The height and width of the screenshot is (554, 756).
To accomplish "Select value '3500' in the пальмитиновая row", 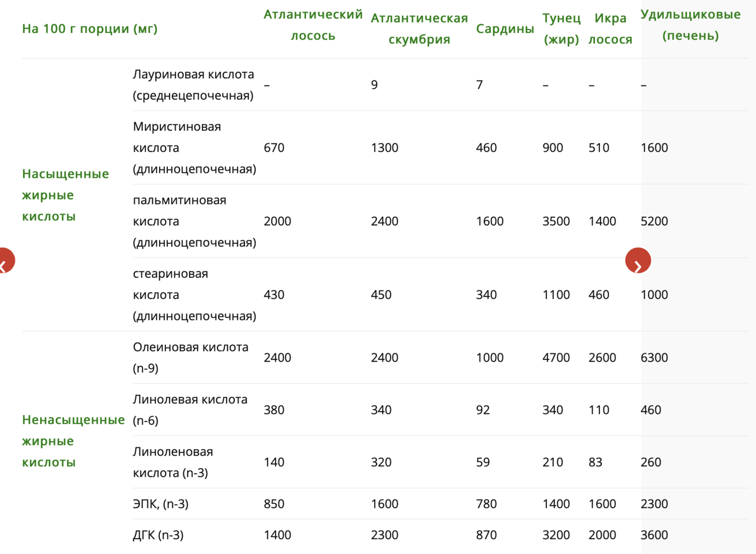I will click(x=556, y=221).
